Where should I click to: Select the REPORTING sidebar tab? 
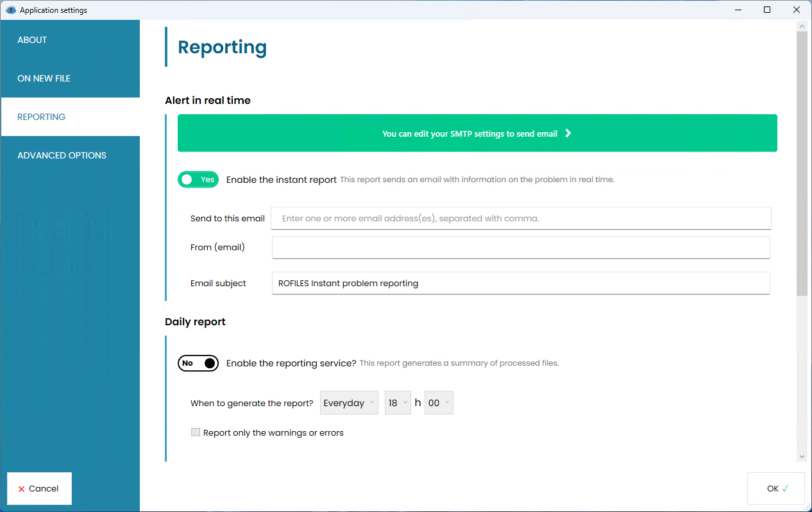click(x=70, y=117)
